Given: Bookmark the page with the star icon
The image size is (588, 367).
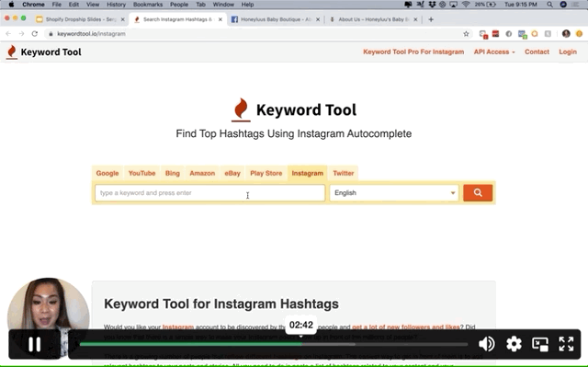Looking at the screenshot, I should coord(466,34).
